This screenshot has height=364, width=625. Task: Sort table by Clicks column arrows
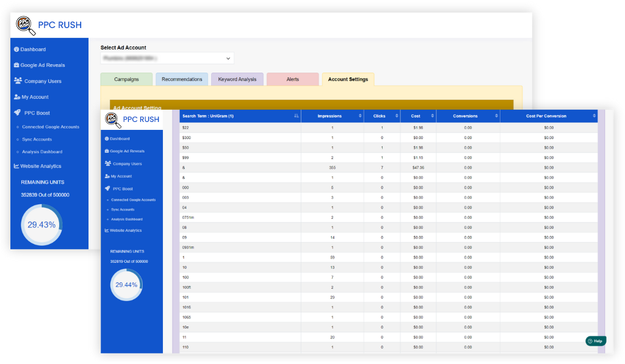coord(397,116)
